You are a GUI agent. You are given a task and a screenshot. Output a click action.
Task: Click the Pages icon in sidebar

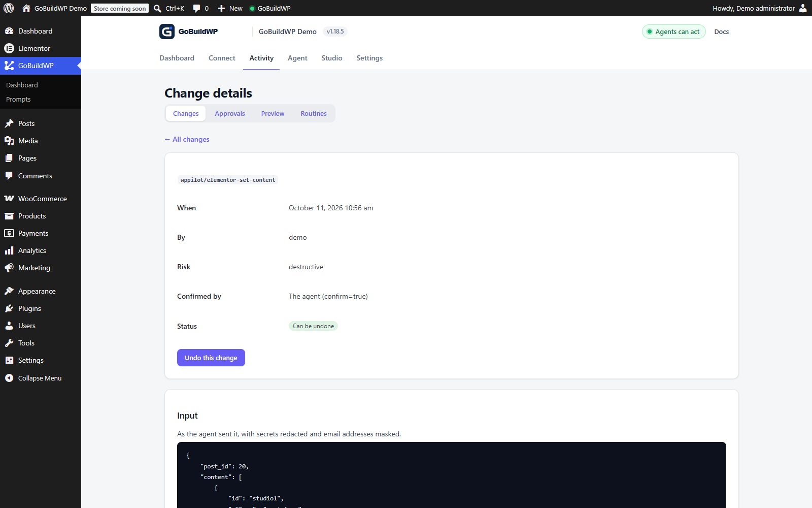[9, 158]
